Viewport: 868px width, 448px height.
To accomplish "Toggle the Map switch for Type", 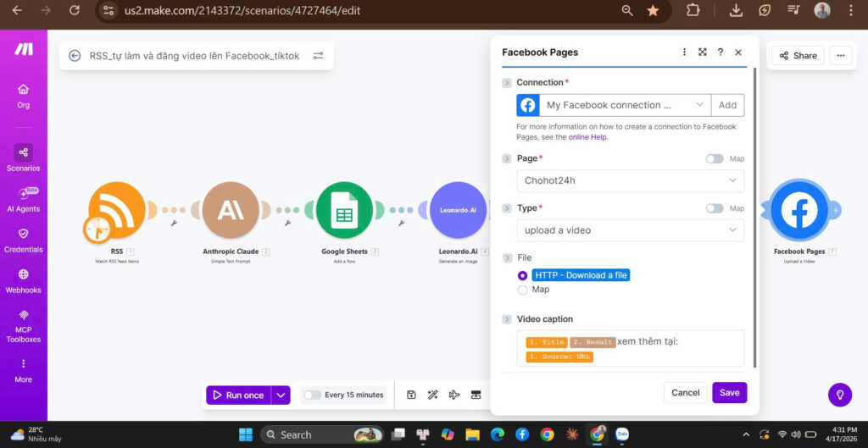I will [x=715, y=208].
